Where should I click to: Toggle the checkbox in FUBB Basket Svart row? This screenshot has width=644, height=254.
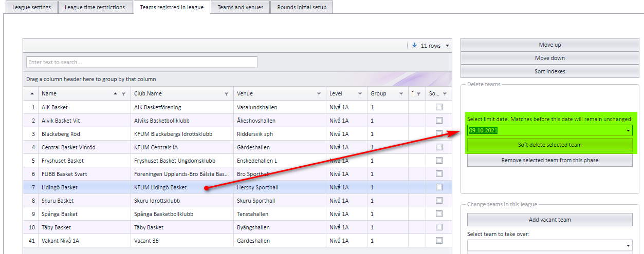[439, 174]
